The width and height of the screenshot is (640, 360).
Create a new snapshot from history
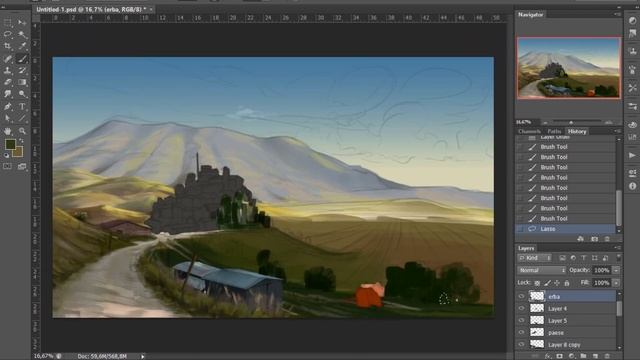pyautogui.click(x=594, y=239)
